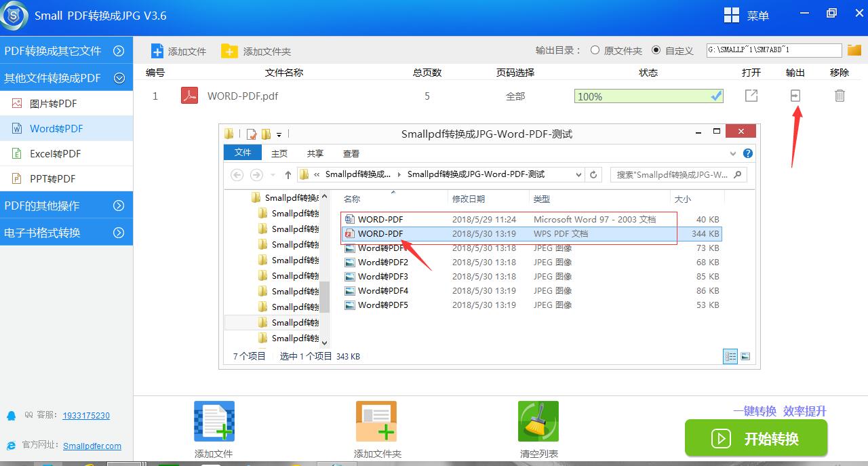Expand the Explorer ribbon chevron
868x466 pixels.
tap(733, 153)
